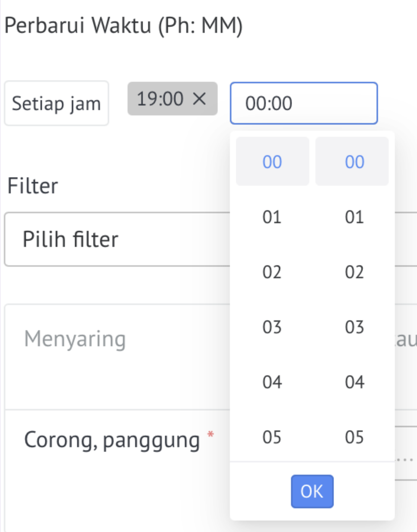Select hour 04 in time picker
The width and height of the screenshot is (417, 532).
coord(272,382)
